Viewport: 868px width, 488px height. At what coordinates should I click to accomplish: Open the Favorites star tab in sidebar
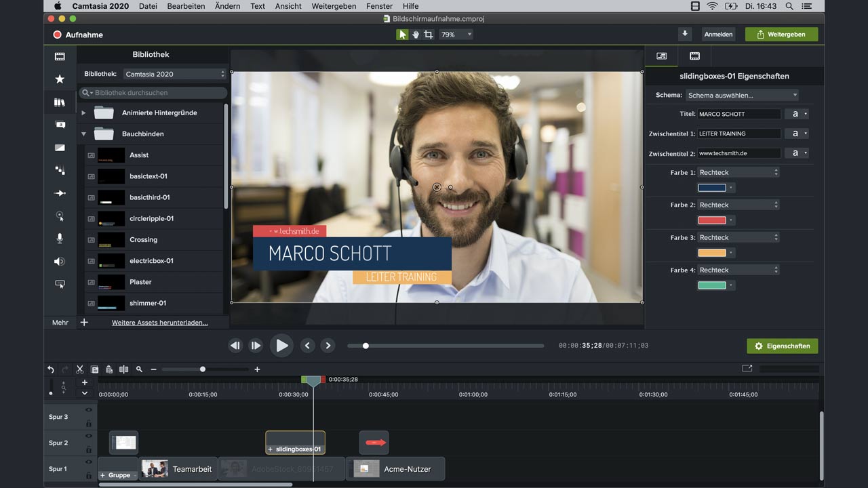point(60,79)
